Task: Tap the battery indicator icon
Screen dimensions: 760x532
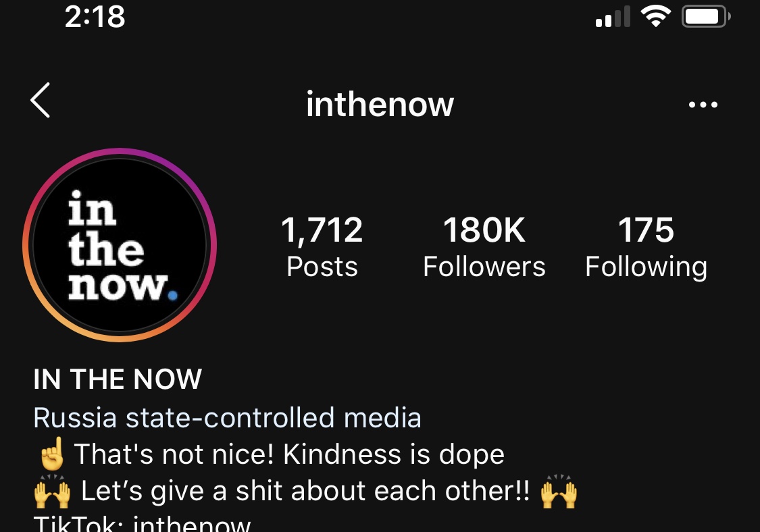Action: (706, 16)
